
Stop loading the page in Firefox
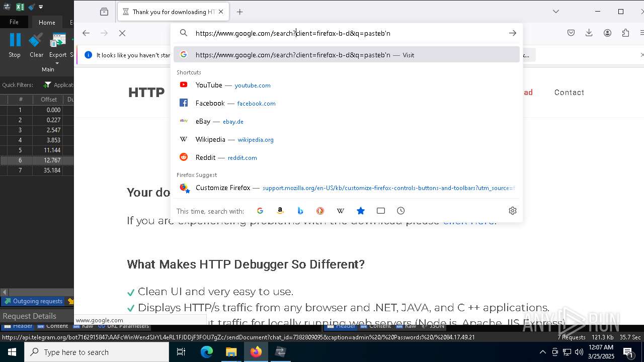coord(122,33)
